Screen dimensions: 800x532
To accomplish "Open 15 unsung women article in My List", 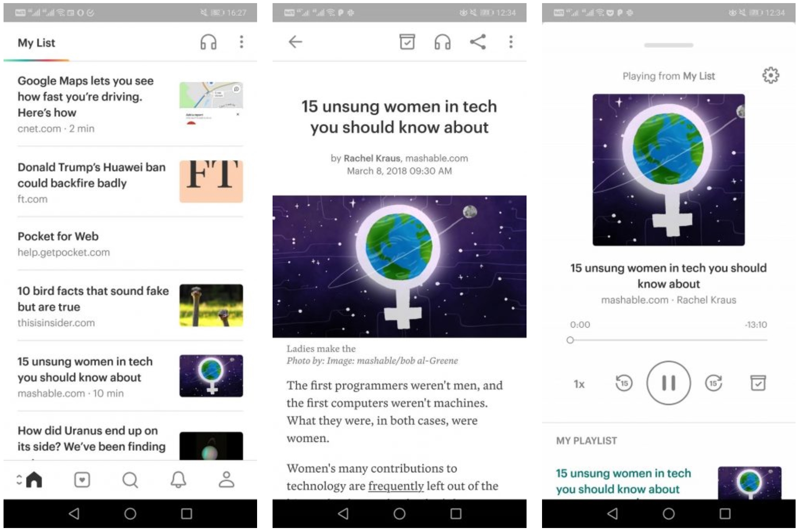I will (x=130, y=376).
